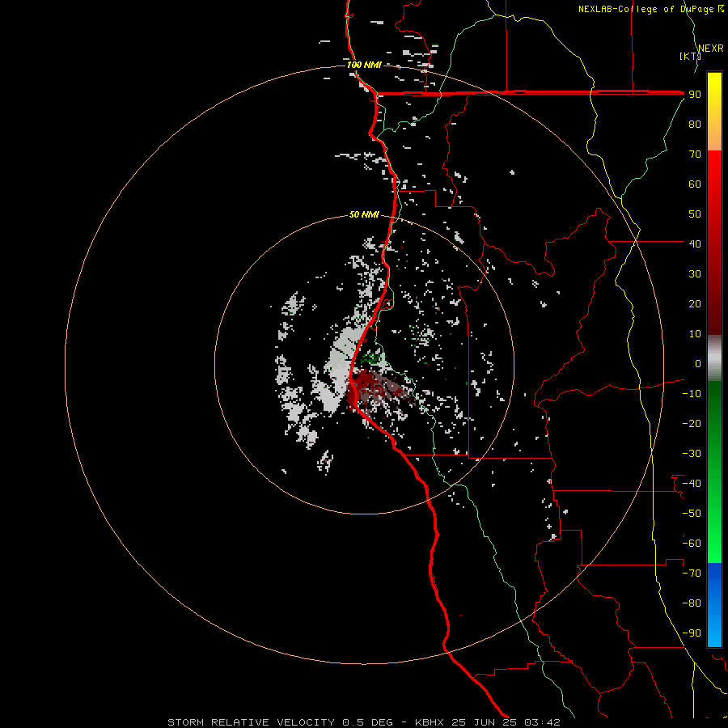This screenshot has width=728, height=728.
Task: Click the 20 value on the velocity scale
Action: 695,303
